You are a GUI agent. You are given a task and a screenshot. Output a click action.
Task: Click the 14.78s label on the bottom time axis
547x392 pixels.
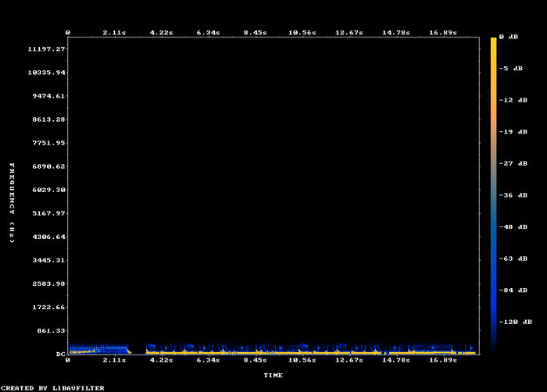point(396,360)
